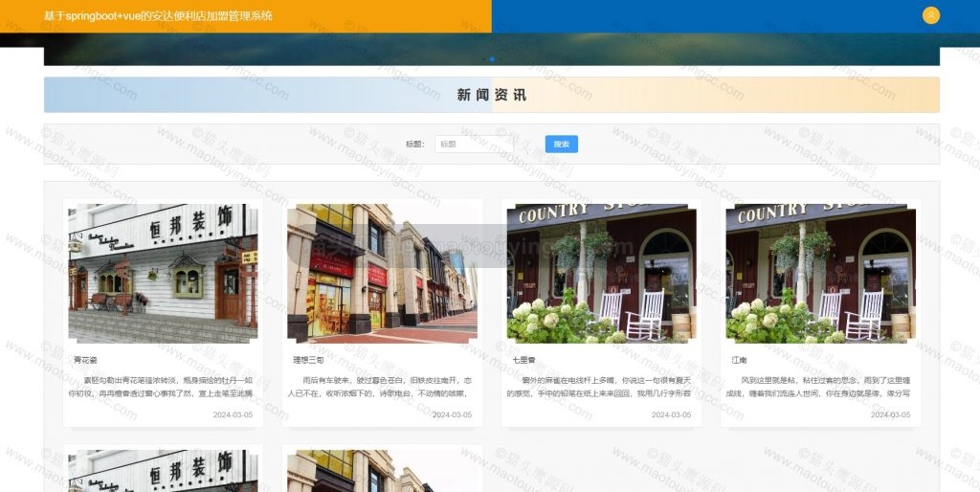Open the news titled 理想三旬
980x492 pixels.
click(309, 360)
